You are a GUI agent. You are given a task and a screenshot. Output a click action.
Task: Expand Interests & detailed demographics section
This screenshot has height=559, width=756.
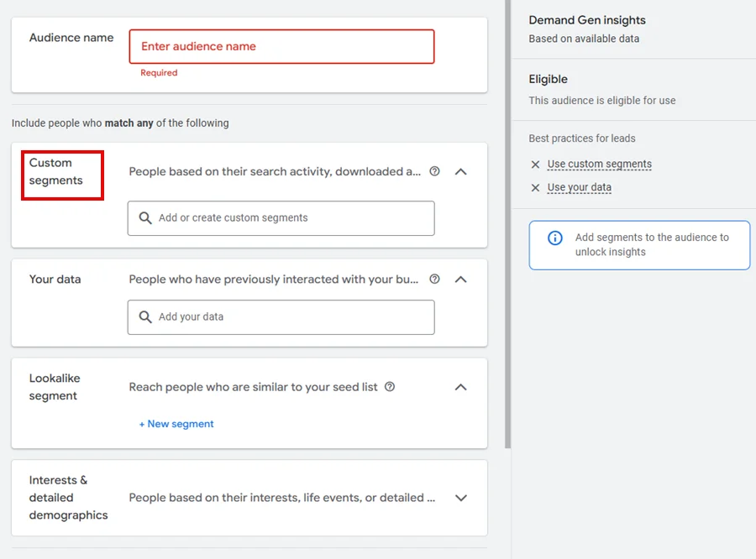[460, 498]
